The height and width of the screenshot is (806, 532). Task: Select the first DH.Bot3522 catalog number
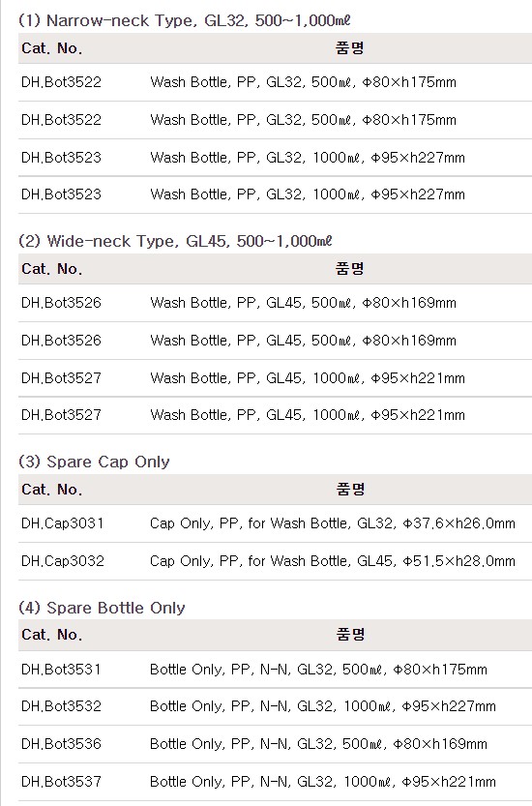[61, 82]
